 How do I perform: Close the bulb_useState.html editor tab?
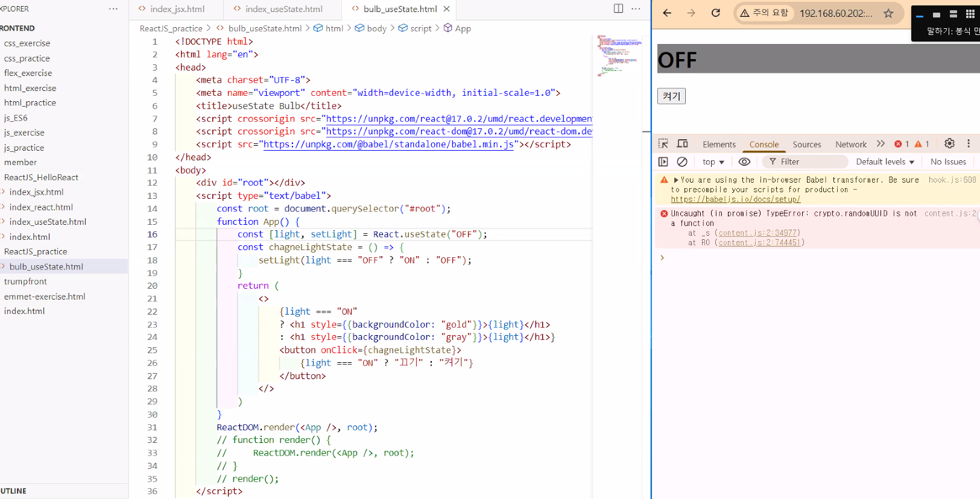tap(446, 9)
